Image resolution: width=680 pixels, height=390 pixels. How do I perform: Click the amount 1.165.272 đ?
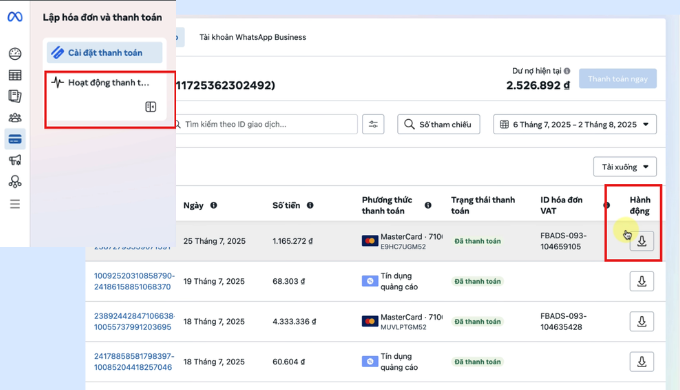pos(293,241)
